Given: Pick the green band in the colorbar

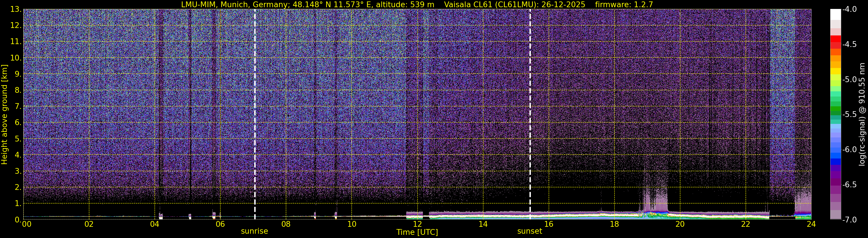Looking at the screenshot, I should pos(836,109).
